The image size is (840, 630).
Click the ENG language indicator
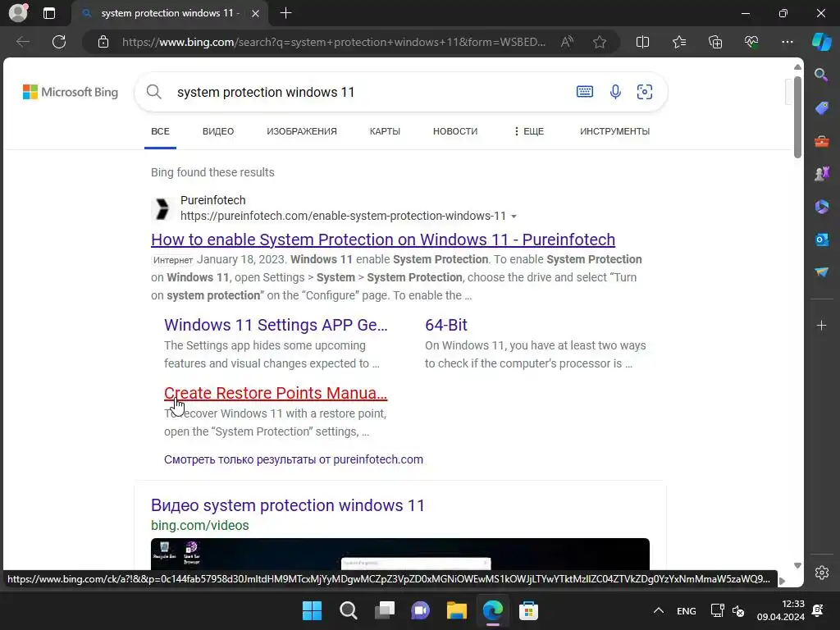coord(687,610)
